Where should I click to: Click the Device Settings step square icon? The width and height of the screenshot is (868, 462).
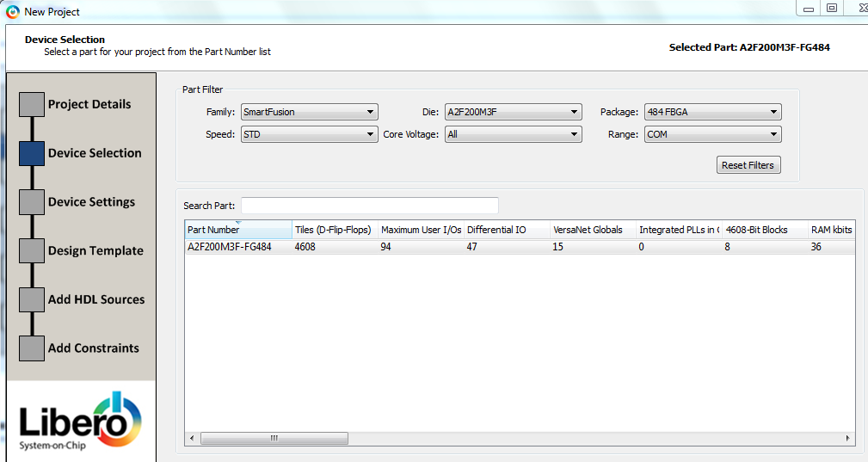click(32, 202)
